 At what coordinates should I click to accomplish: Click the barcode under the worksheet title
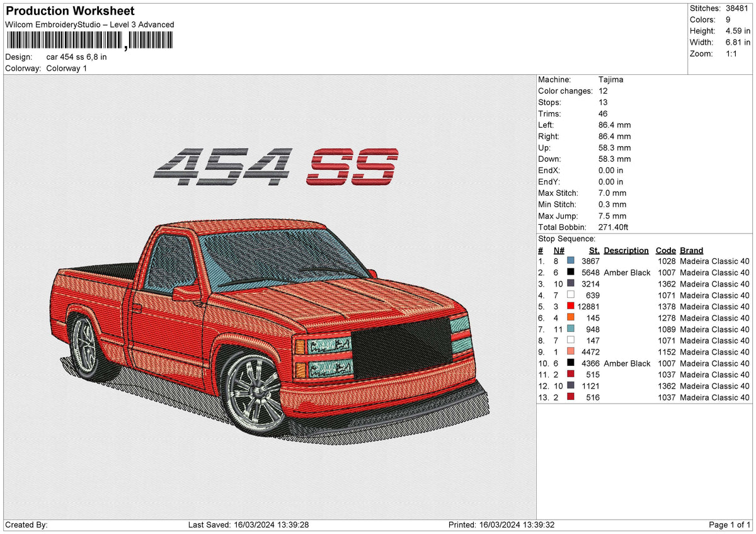pos(89,42)
